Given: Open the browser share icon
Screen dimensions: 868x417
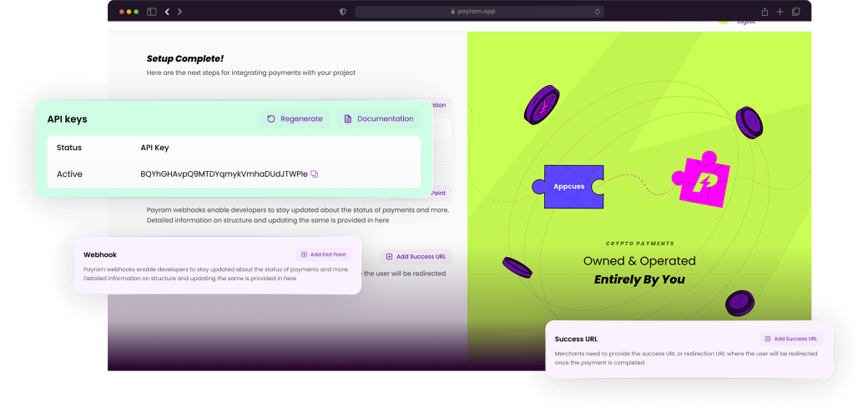Looking at the screenshot, I should pyautogui.click(x=765, y=12).
